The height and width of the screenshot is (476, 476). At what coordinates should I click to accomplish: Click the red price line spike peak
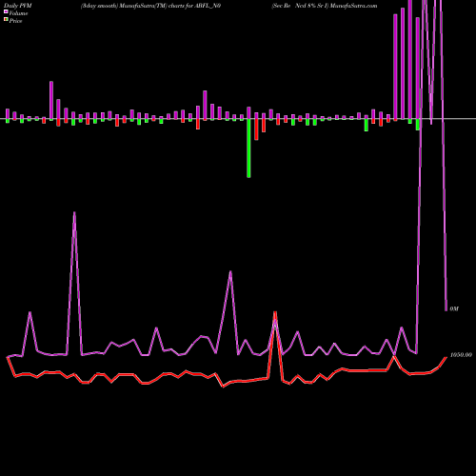click(275, 313)
